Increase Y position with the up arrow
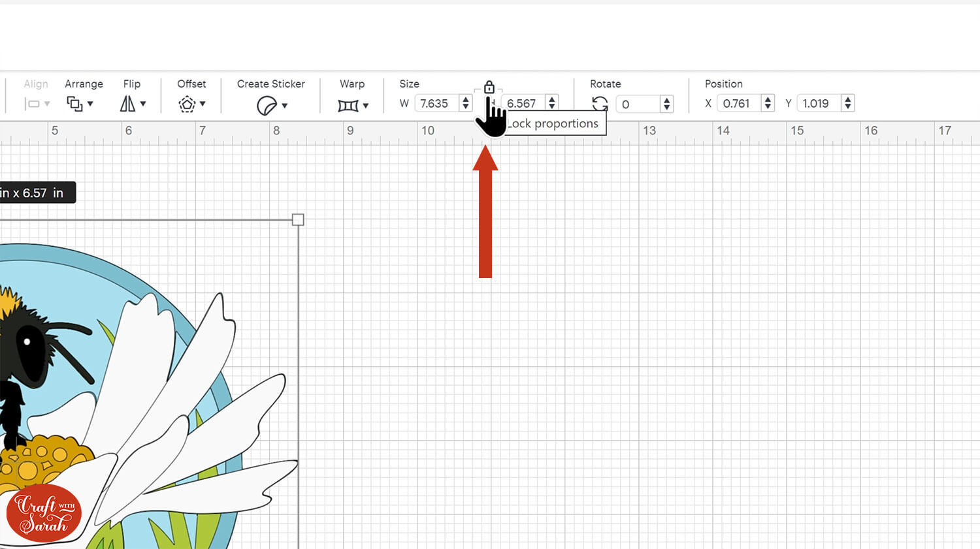The width and height of the screenshot is (980, 549). (847, 99)
